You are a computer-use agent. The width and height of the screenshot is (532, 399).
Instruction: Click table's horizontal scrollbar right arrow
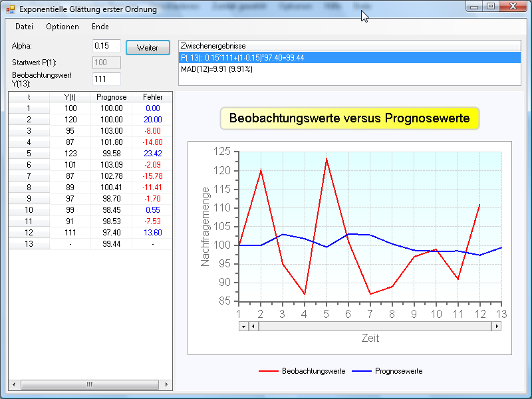[168, 385]
